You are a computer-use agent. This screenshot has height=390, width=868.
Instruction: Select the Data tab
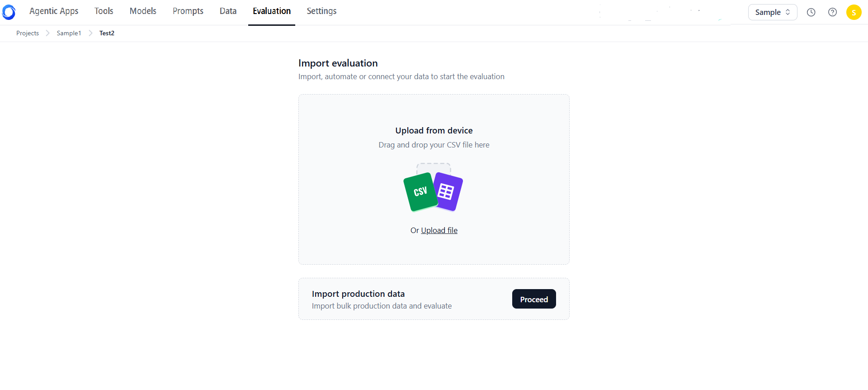228,11
